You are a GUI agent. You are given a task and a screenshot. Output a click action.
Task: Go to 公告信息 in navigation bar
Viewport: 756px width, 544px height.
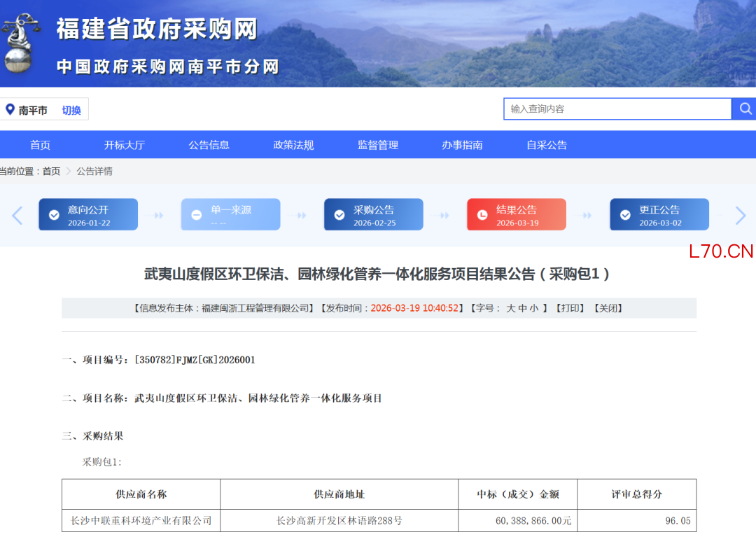coord(209,145)
